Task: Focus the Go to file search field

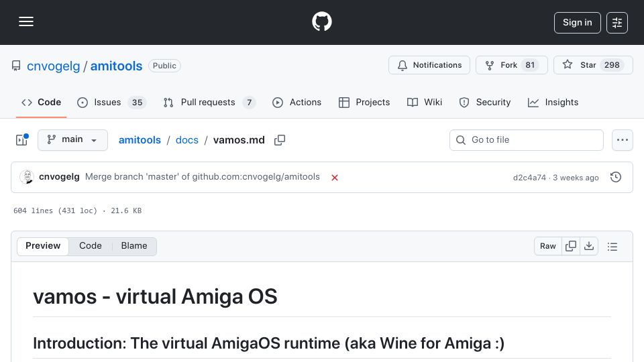Action: 527,140
